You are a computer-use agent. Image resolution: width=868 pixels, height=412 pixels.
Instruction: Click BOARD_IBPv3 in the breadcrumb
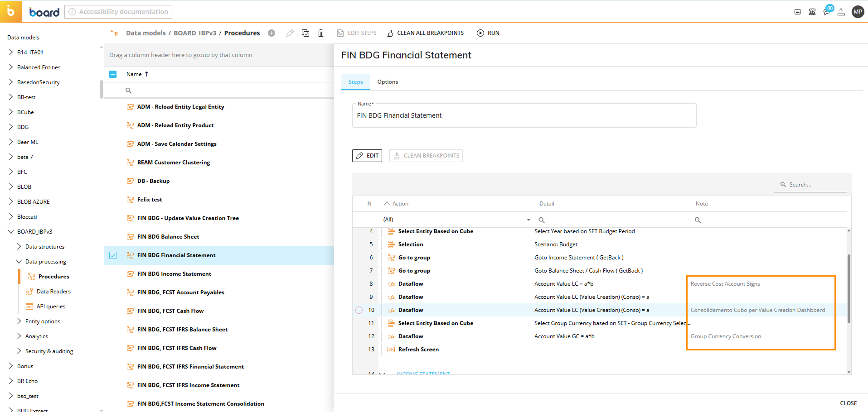(x=195, y=33)
